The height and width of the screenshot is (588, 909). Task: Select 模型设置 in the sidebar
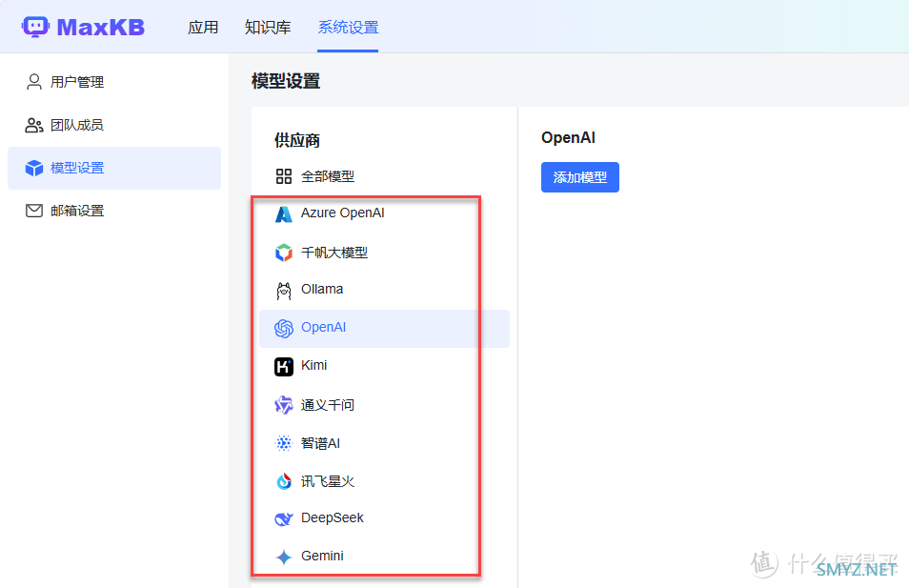click(x=114, y=168)
